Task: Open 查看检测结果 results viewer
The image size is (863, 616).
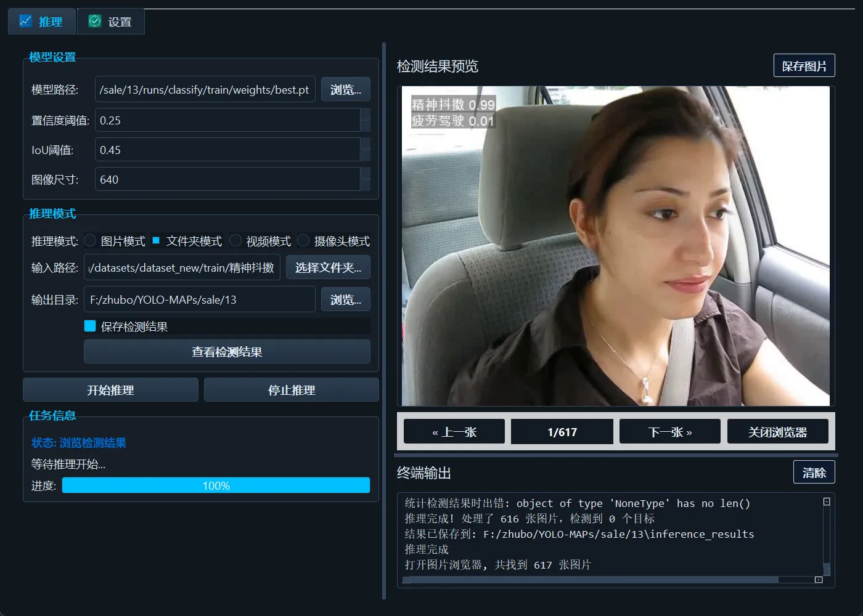Action: (226, 351)
